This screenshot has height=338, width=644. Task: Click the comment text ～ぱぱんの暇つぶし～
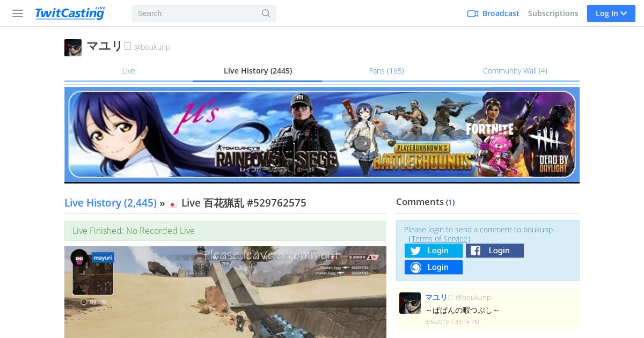point(463,310)
